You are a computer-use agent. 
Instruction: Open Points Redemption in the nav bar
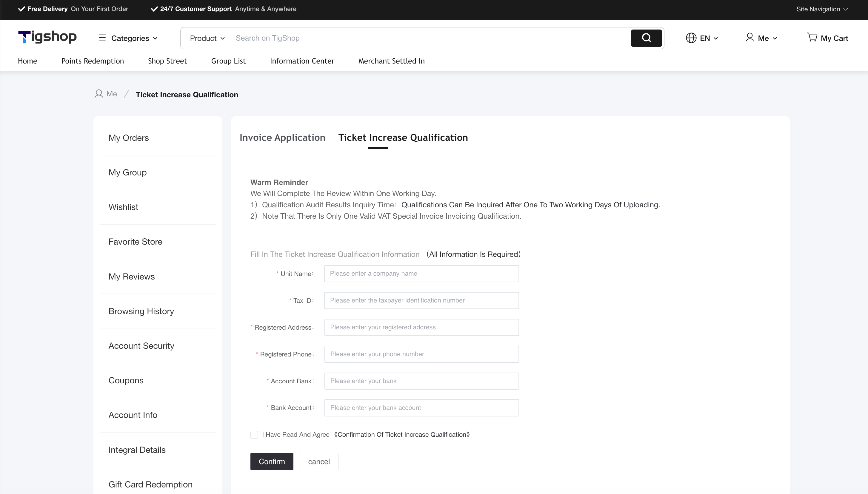pyautogui.click(x=92, y=61)
